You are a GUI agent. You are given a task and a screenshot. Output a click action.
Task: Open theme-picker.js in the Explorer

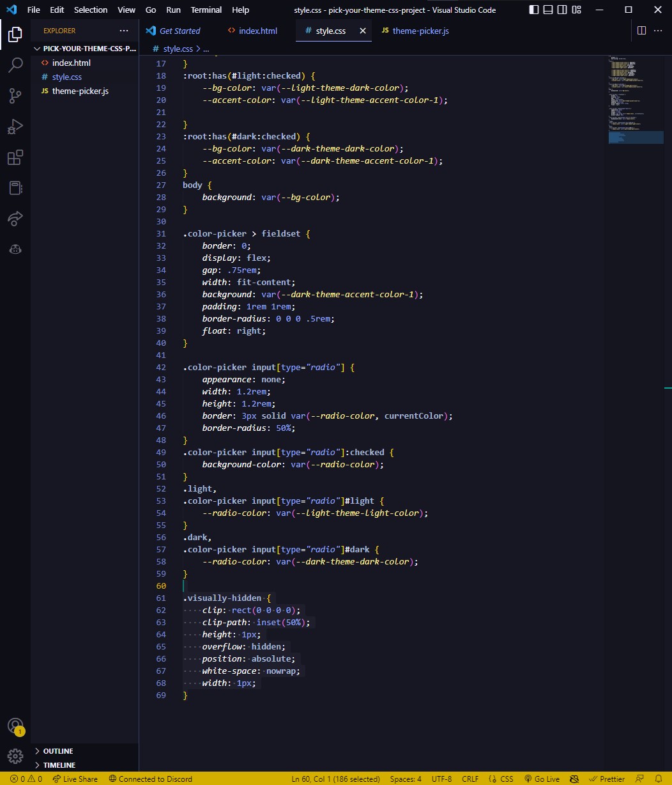pos(85,91)
